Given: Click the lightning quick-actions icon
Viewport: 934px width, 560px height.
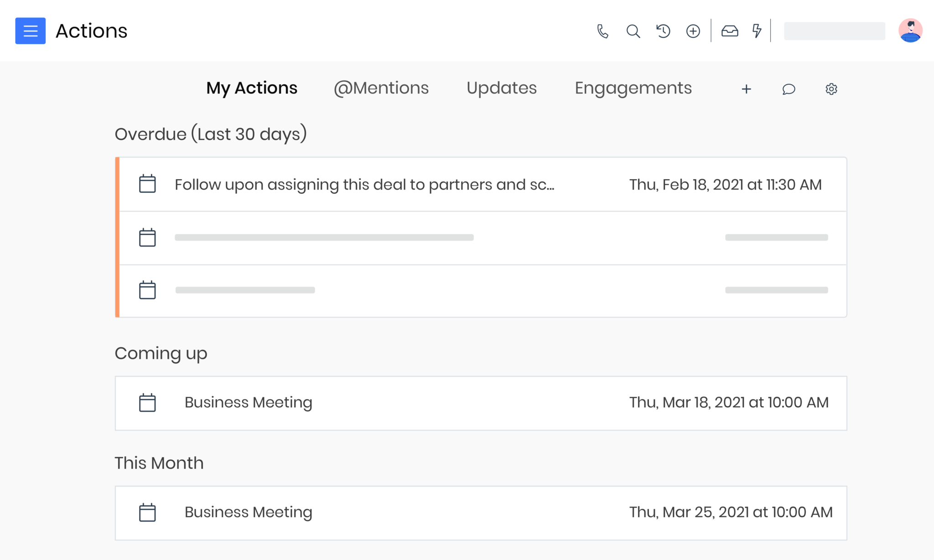Looking at the screenshot, I should tap(756, 31).
